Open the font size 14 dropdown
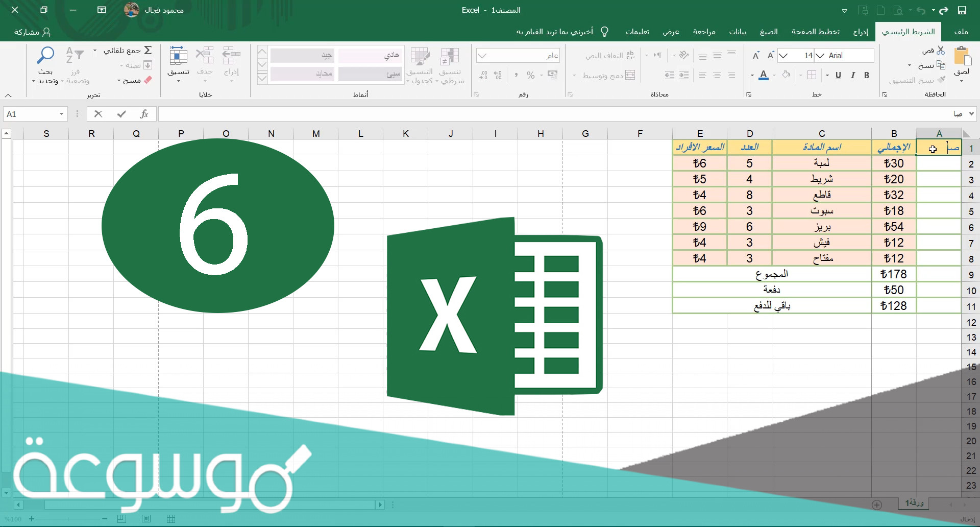 click(x=783, y=56)
